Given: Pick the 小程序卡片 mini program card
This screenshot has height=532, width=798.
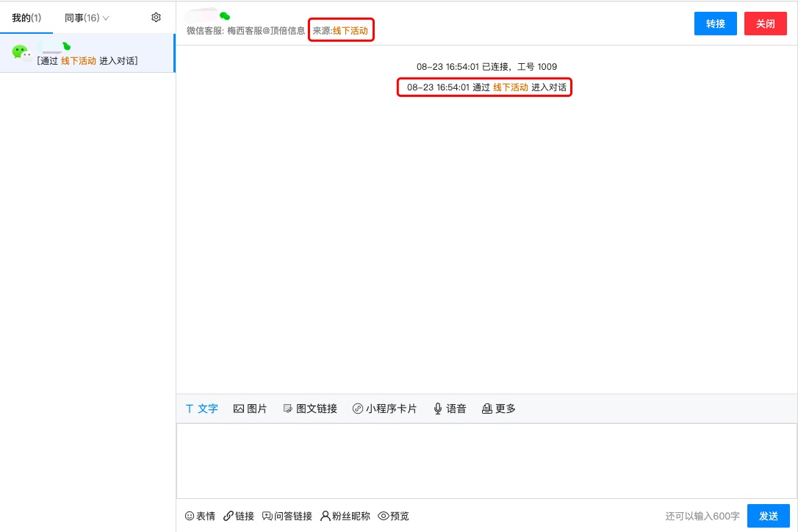Looking at the screenshot, I should tap(384, 409).
